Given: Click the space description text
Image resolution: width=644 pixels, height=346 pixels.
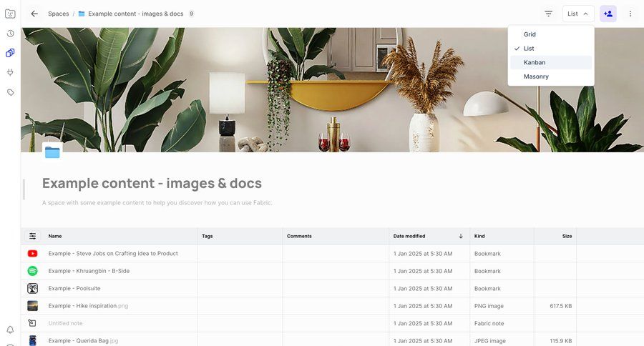Looking at the screenshot, I should tap(157, 203).
